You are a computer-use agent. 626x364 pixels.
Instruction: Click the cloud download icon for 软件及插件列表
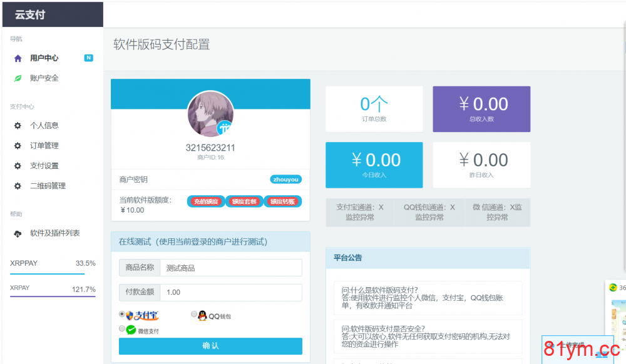(18, 233)
